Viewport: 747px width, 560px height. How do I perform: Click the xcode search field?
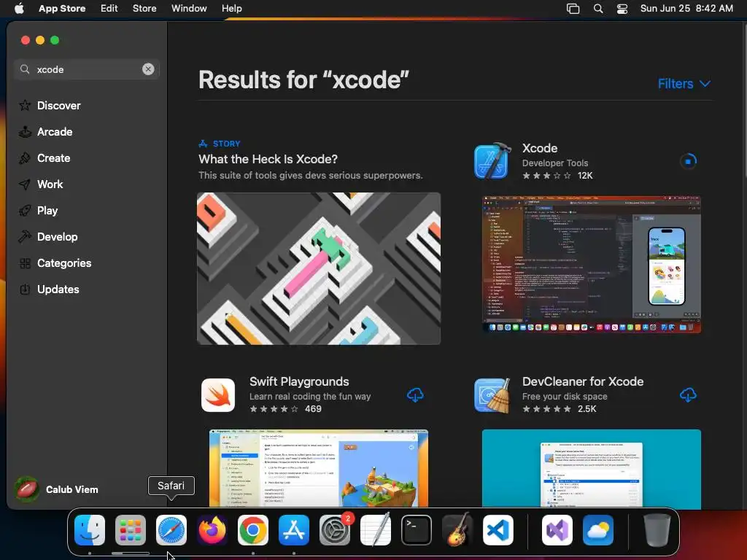pos(87,69)
